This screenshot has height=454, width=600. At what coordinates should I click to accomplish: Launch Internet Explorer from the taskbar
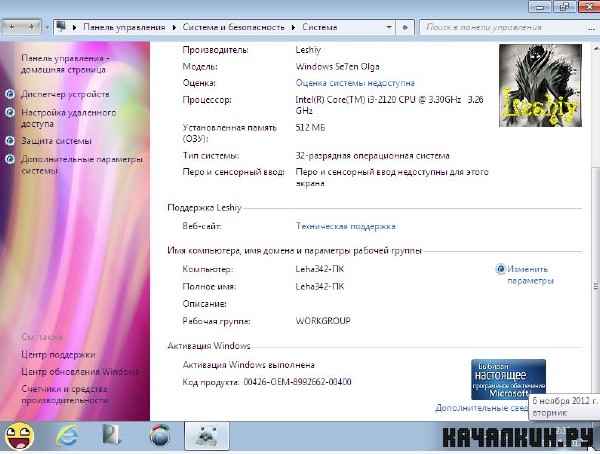[x=67, y=436]
